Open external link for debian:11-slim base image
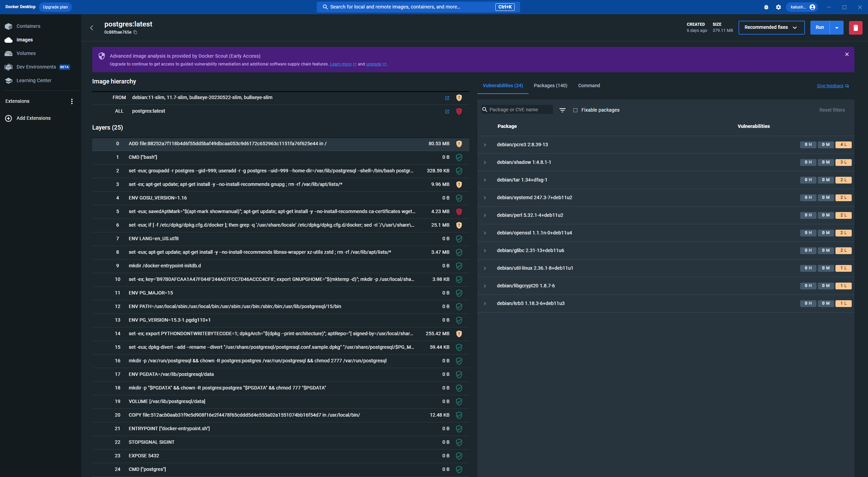The image size is (868, 477). [x=447, y=98]
